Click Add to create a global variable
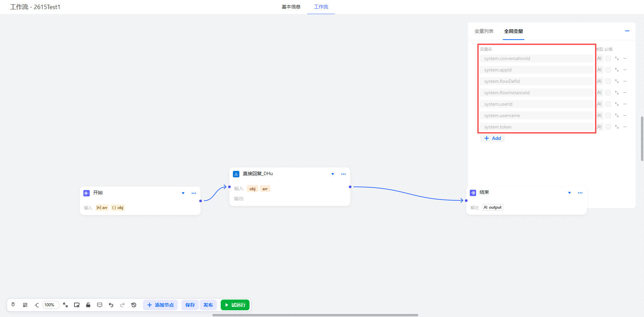Image resolution: width=644 pixels, height=317 pixels. coord(492,138)
